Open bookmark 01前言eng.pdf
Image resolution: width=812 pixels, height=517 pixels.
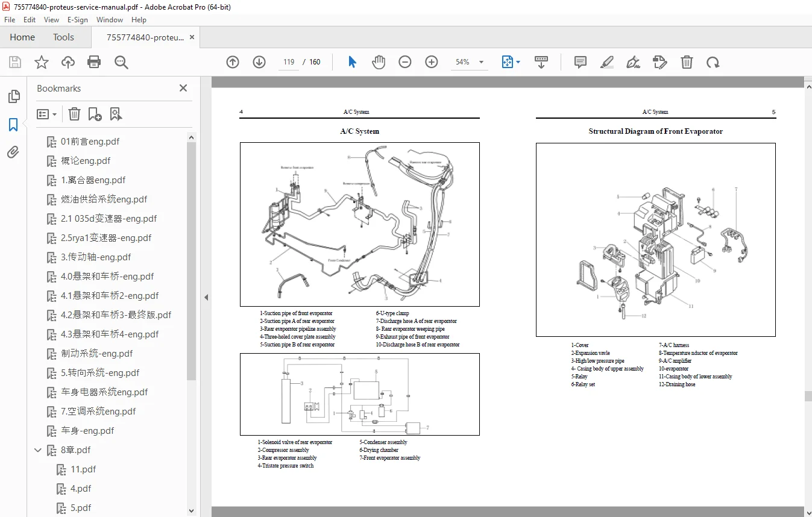[x=90, y=142]
